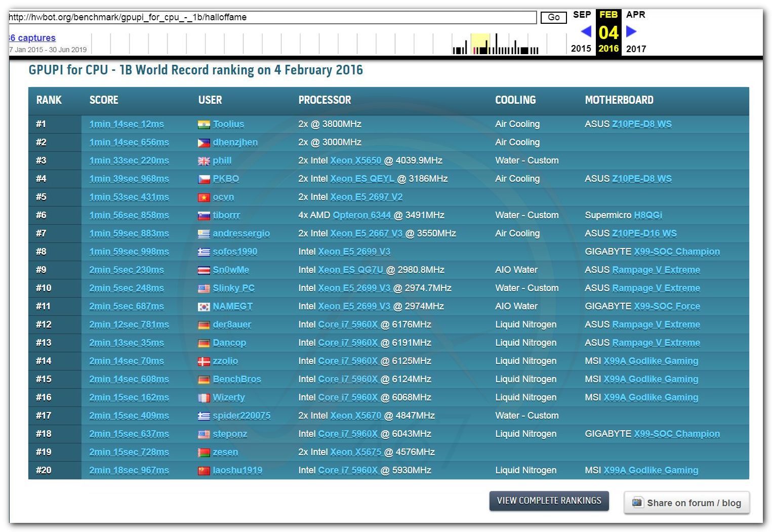Click the German flag next to der8auer
This screenshot has width=772, height=532.
coord(204,325)
